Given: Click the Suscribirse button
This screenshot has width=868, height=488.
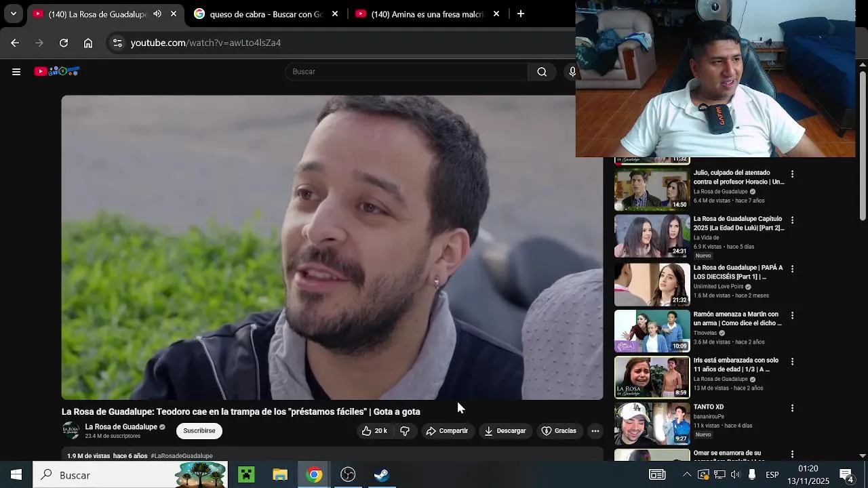Looking at the screenshot, I should 199,430.
